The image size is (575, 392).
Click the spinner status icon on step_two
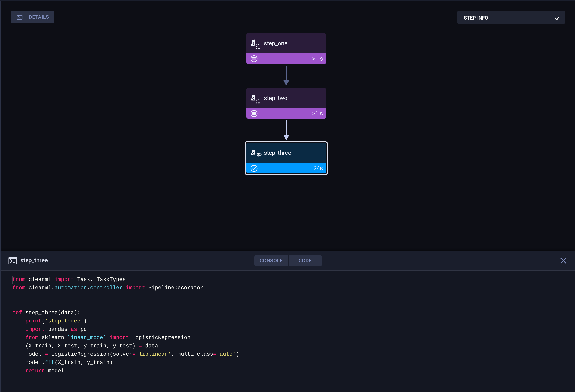point(254,113)
